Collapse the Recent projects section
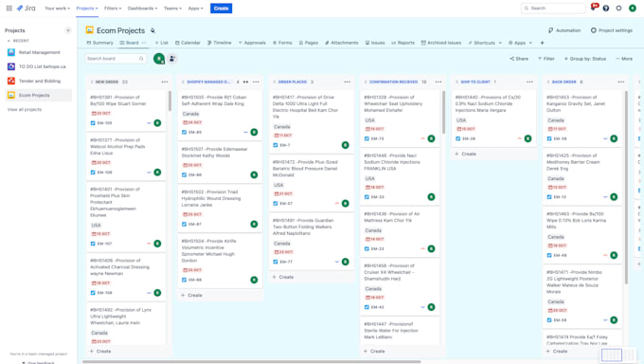 (9, 41)
